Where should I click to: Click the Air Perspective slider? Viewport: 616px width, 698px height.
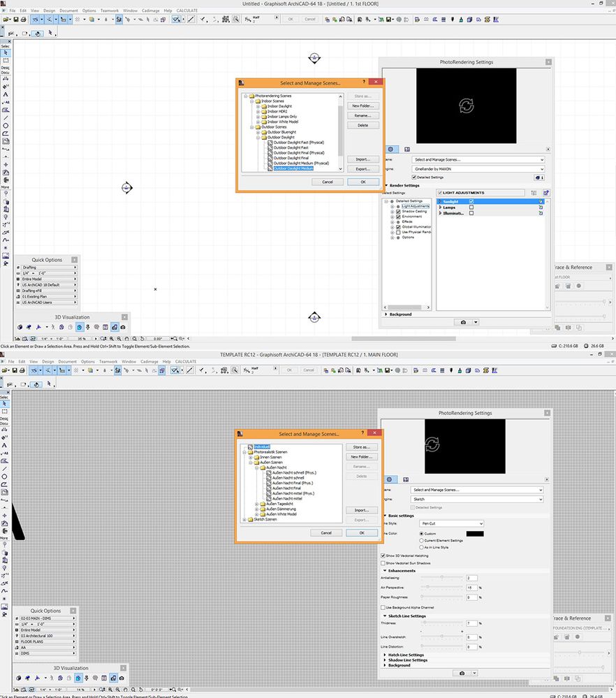(442, 587)
